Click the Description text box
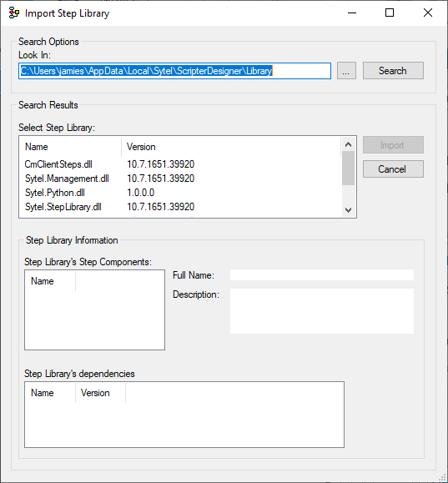This screenshot has height=483, width=448. (x=322, y=311)
